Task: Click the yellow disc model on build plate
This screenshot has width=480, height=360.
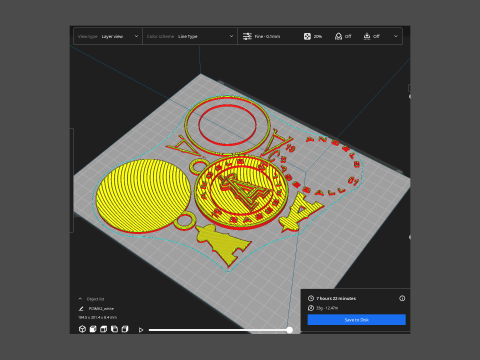Action: [142, 196]
